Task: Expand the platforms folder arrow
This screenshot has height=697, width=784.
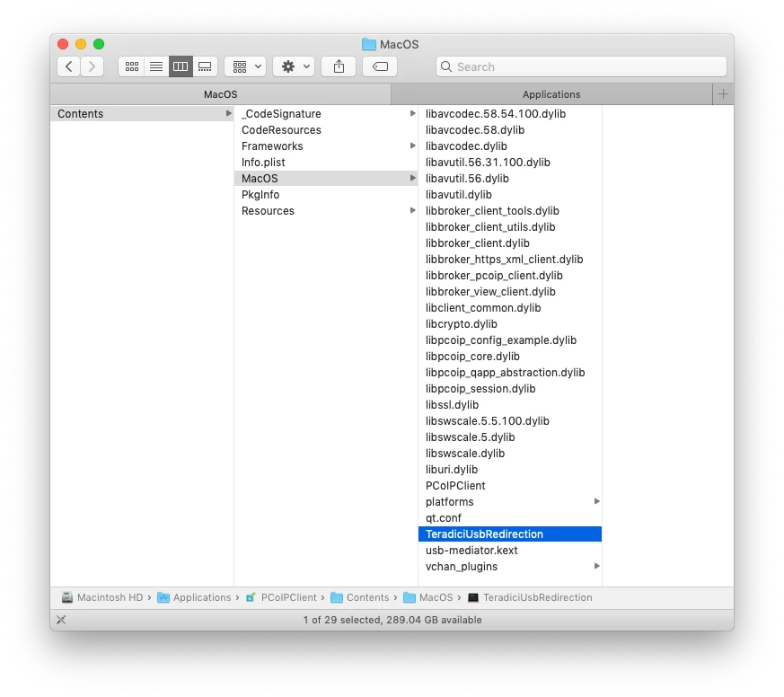Action: [596, 501]
